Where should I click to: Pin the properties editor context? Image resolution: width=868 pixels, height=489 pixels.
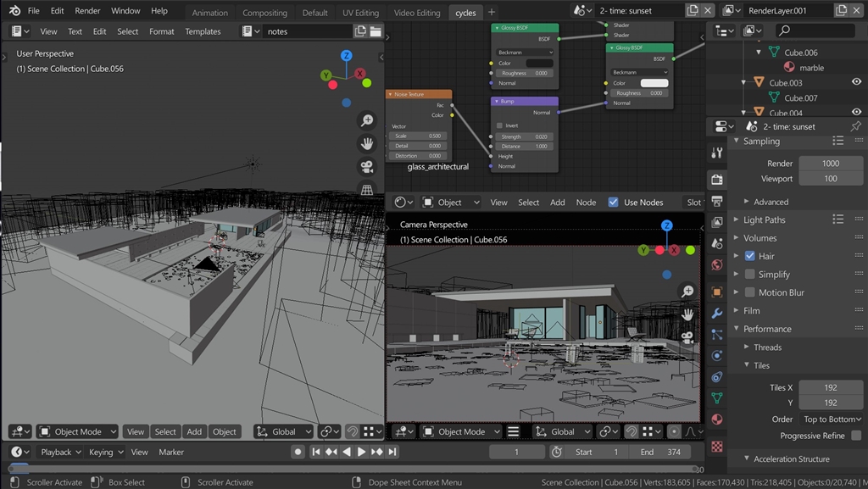click(x=855, y=126)
